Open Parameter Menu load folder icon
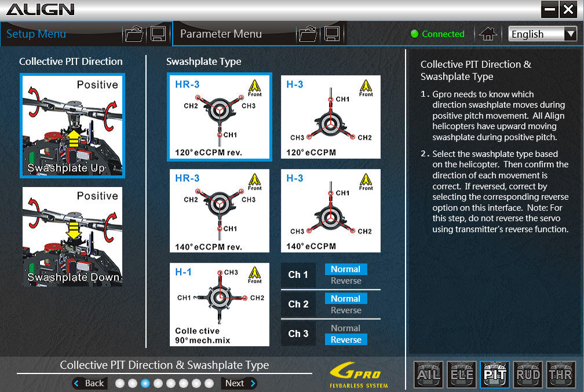Viewport: 584px width, 392px height. click(308, 34)
